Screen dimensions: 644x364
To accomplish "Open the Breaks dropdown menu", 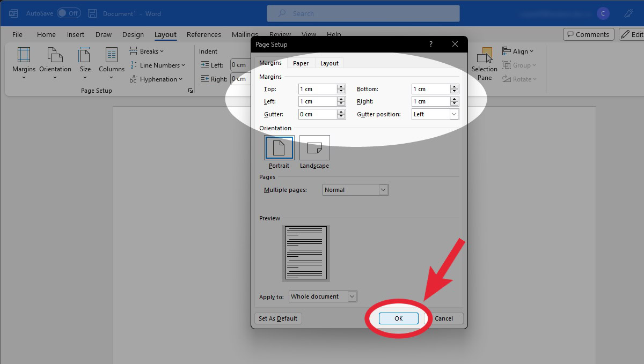I will 147,51.
